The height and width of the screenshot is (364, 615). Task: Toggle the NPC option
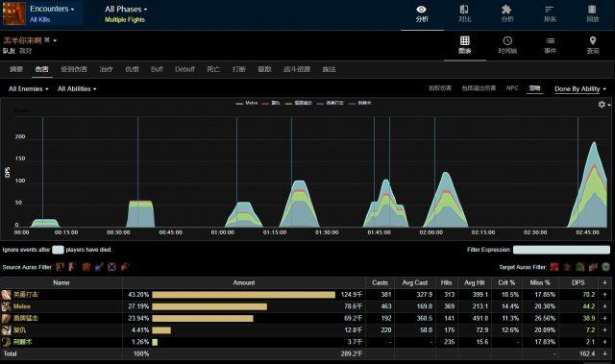512,88
